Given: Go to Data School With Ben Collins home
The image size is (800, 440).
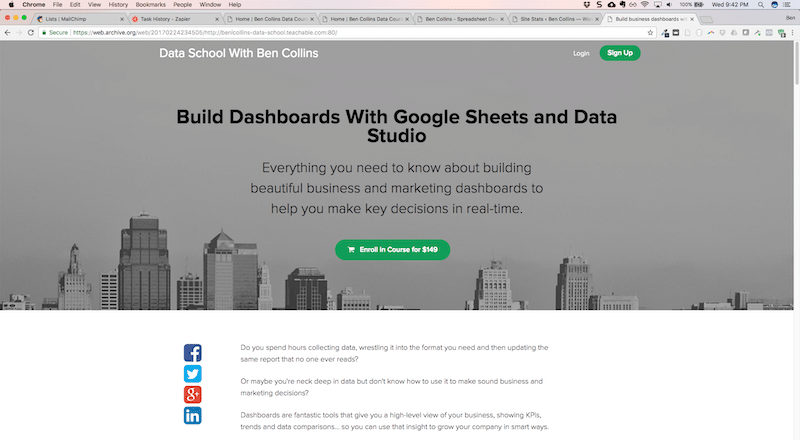Looking at the screenshot, I should coord(238,53).
